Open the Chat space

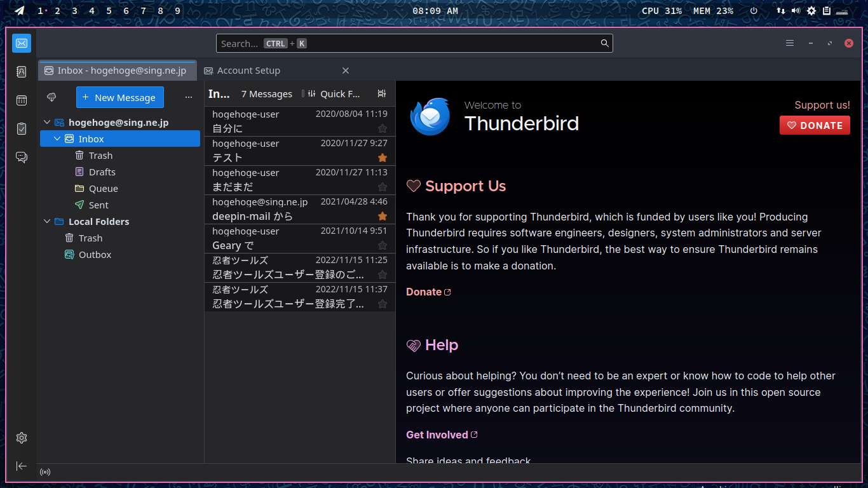(x=22, y=158)
